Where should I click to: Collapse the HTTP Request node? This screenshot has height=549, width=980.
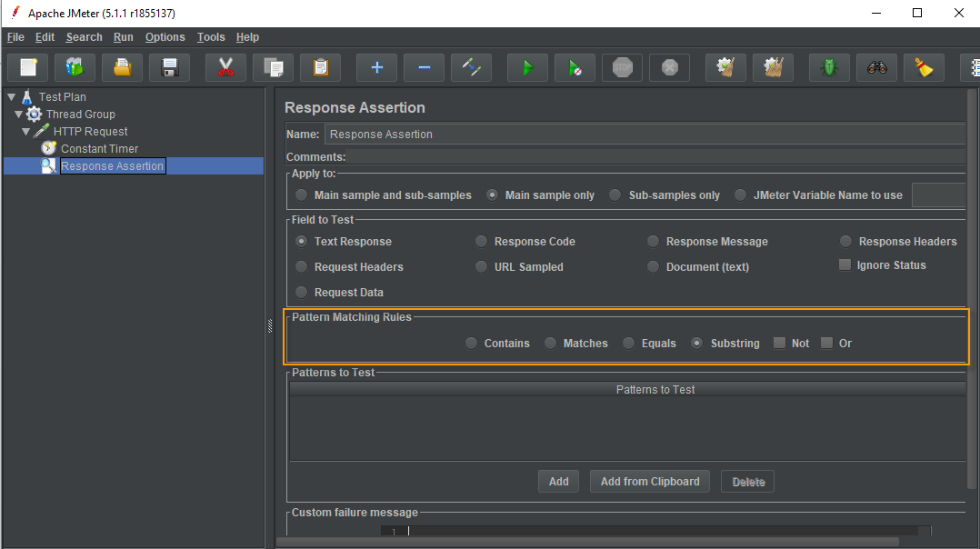[x=26, y=131]
